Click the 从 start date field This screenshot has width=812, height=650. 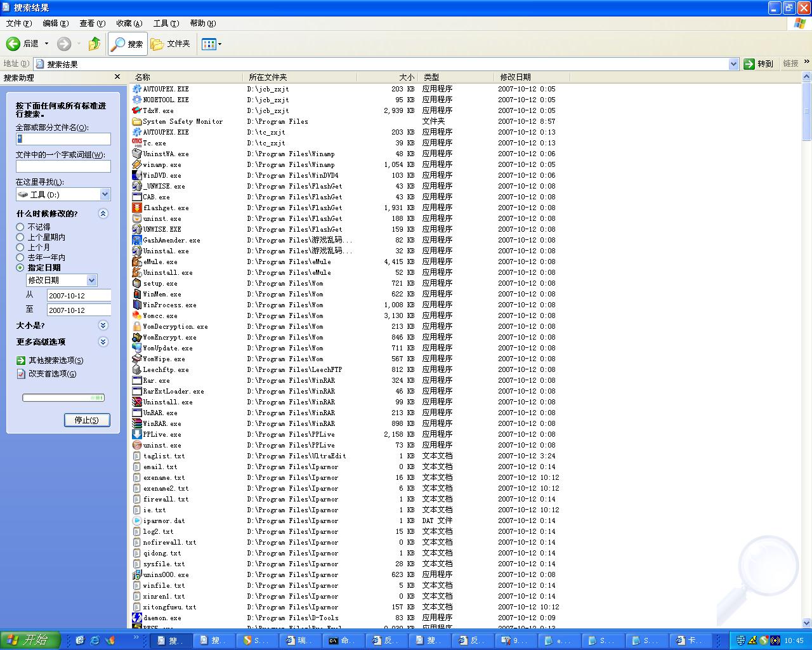79,295
